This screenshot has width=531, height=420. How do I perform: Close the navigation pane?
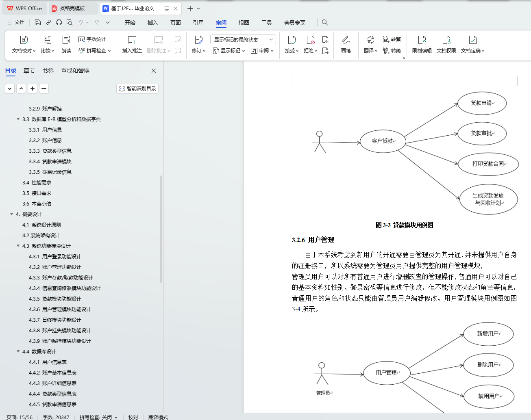[x=154, y=71]
